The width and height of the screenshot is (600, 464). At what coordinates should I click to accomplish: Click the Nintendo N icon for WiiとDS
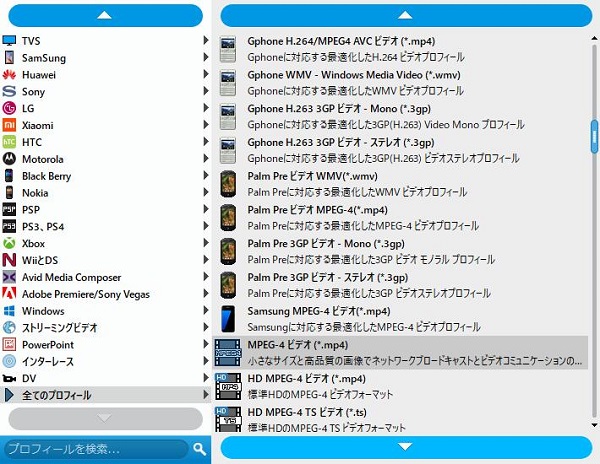[9, 260]
